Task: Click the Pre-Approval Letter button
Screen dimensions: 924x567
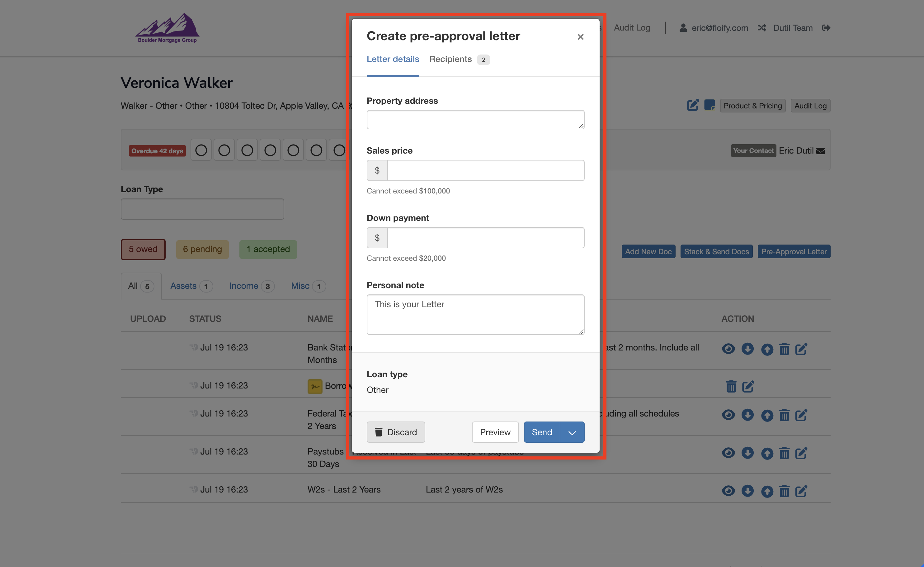Action: 794,251
